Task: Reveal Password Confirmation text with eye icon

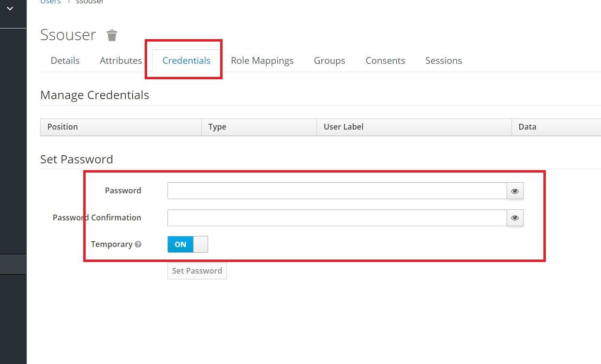Action: [515, 218]
